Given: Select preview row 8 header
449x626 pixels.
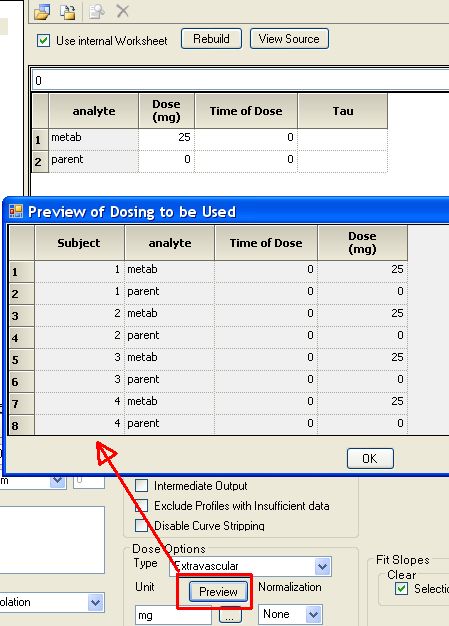Looking at the screenshot, I should (22, 425).
